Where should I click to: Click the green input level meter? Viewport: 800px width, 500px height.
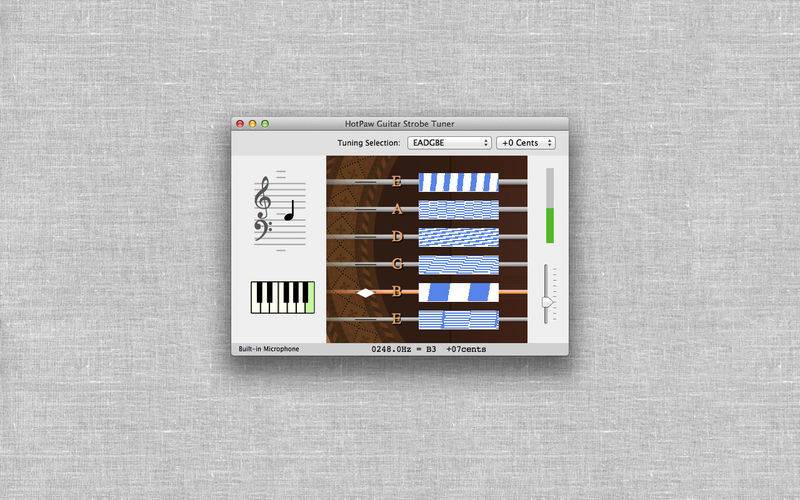pos(549,225)
